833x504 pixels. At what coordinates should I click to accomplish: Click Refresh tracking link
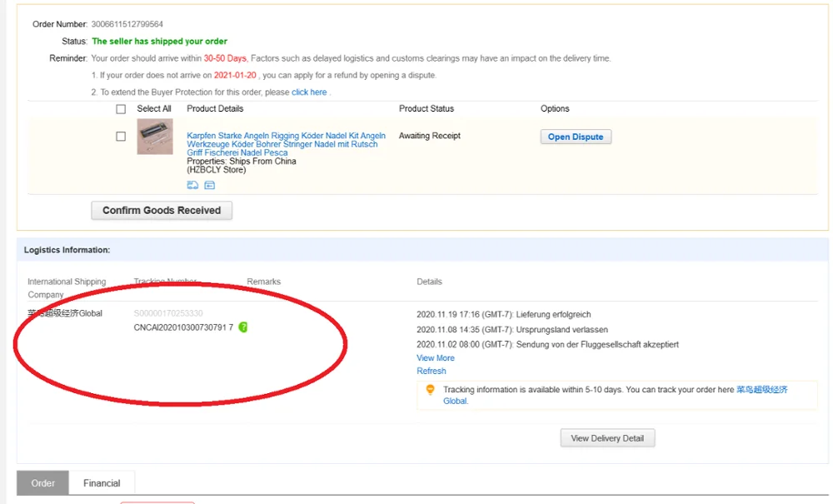431,371
